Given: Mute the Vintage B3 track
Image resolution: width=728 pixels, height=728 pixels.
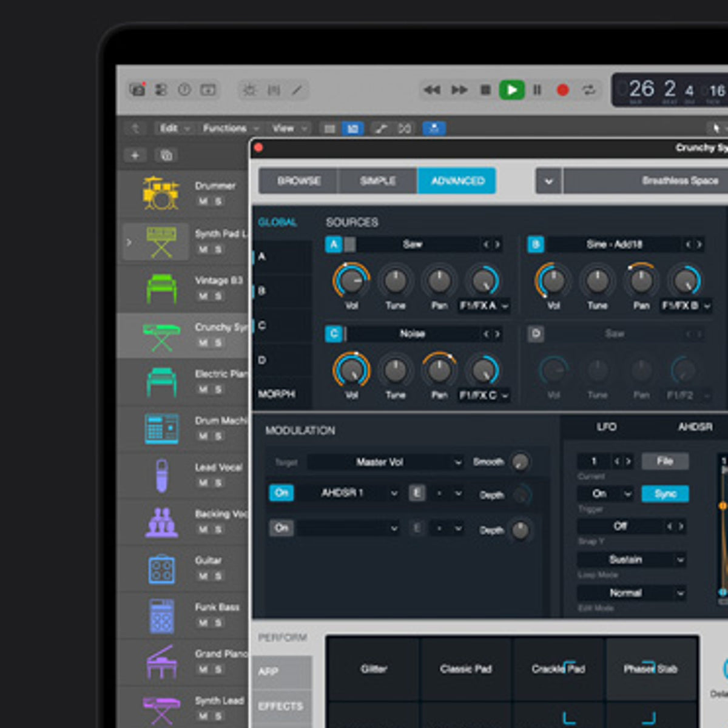Looking at the screenshot, I should (203, 296).
